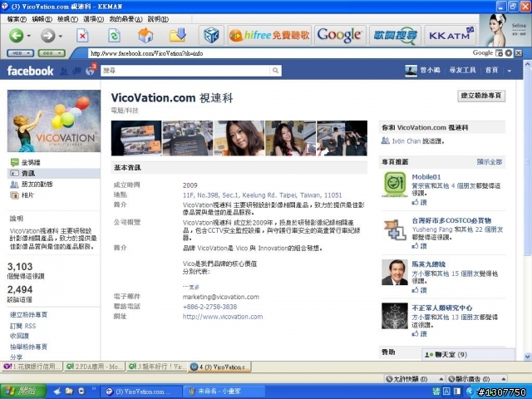
Task: Like the Ma Ying-jeou president page
Action: click(419, 290)
